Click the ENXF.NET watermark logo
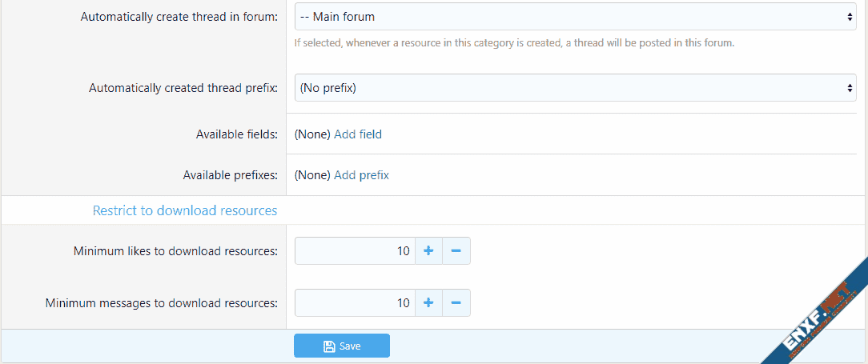Viewport: 868px width, 364px height. click(x=815, y=316)
